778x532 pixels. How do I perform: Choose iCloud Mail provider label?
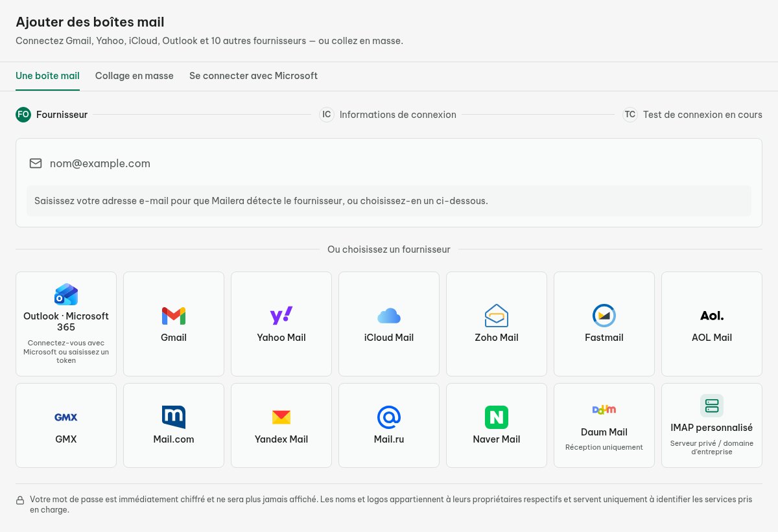[389, 338]
